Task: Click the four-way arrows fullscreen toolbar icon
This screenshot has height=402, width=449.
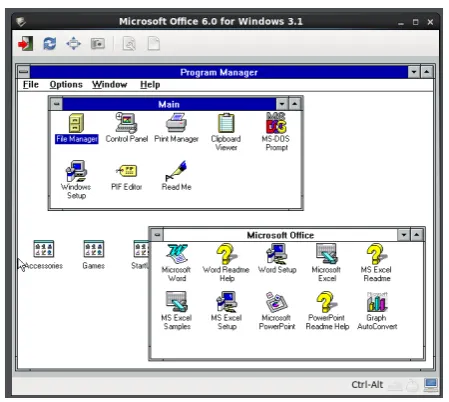Action: click(73, 44)
